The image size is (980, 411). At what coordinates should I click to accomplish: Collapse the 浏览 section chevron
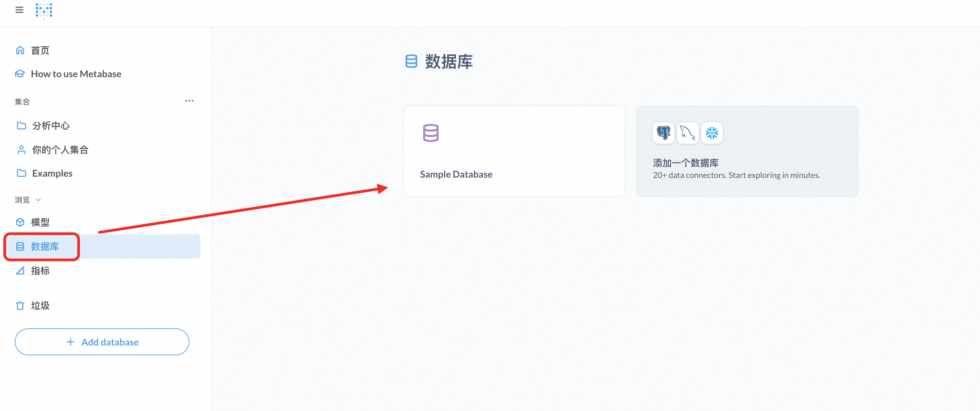pos(38,199)
